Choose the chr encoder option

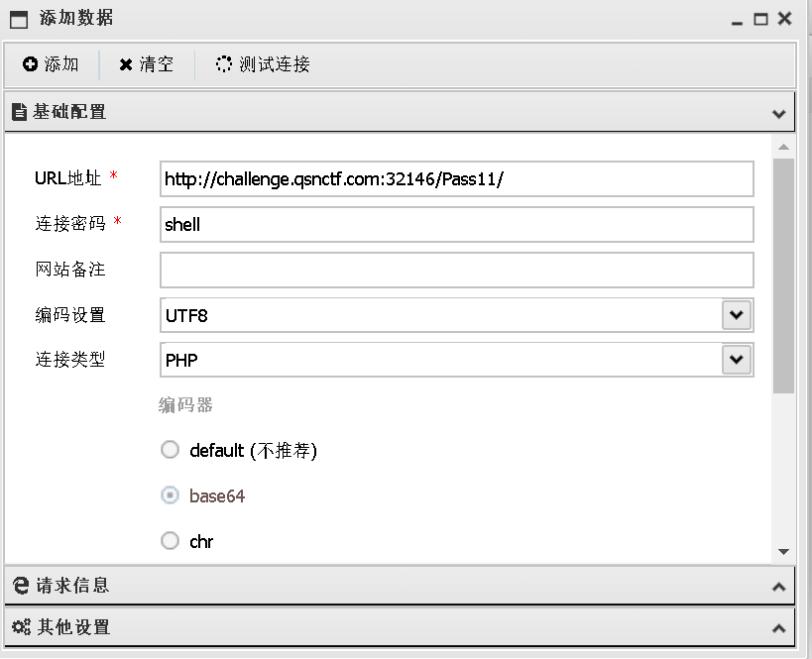point(170,540)
